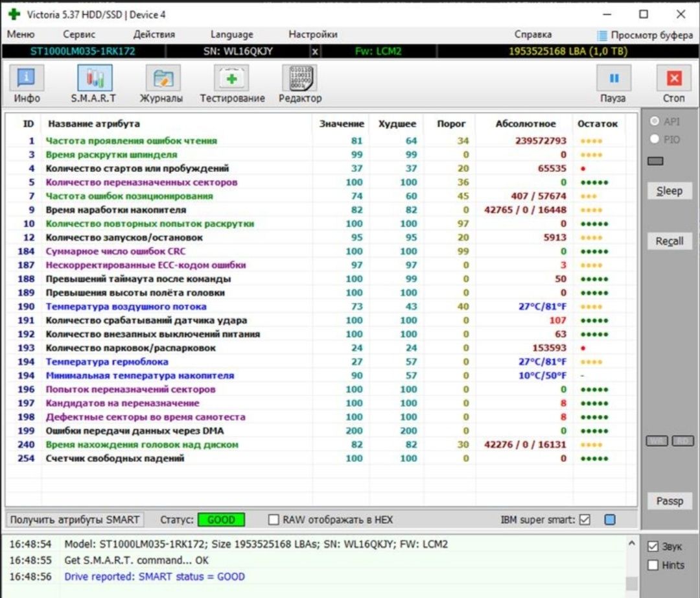Open the Сервис menu
Screen dimensions: 700x598
[x=78, y=34]
